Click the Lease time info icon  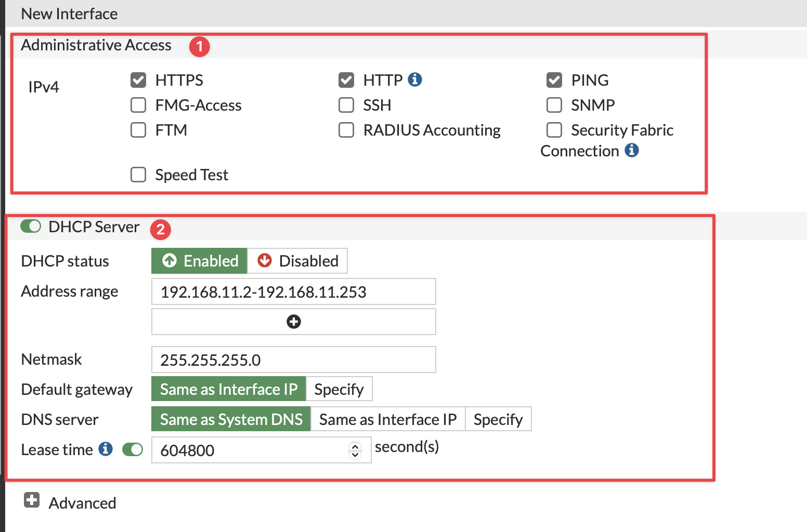[106, 449]
